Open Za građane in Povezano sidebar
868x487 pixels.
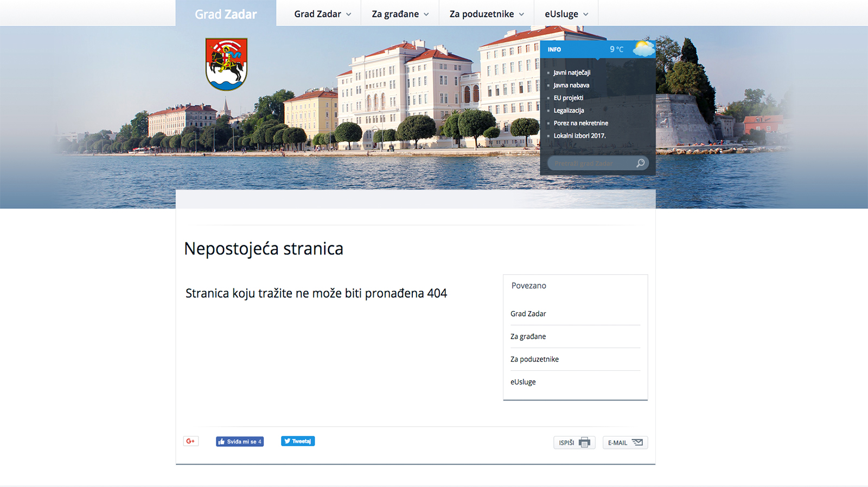tap(528, 337)
